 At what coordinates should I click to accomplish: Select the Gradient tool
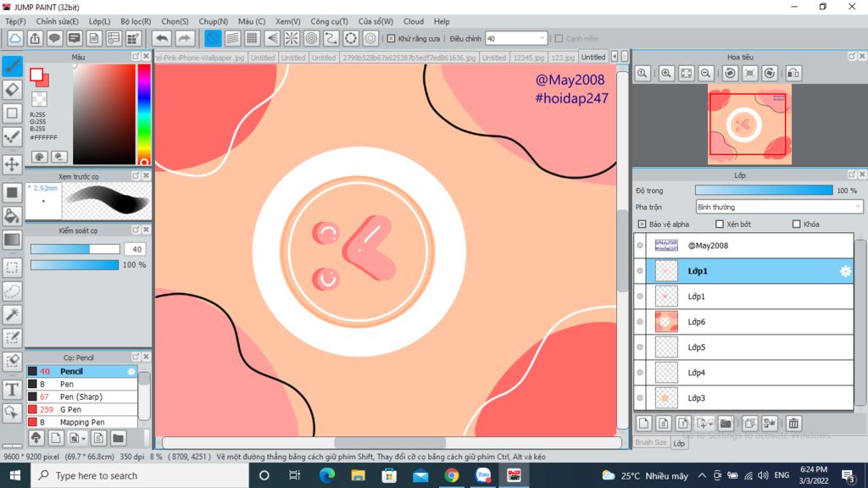[12, 240]
